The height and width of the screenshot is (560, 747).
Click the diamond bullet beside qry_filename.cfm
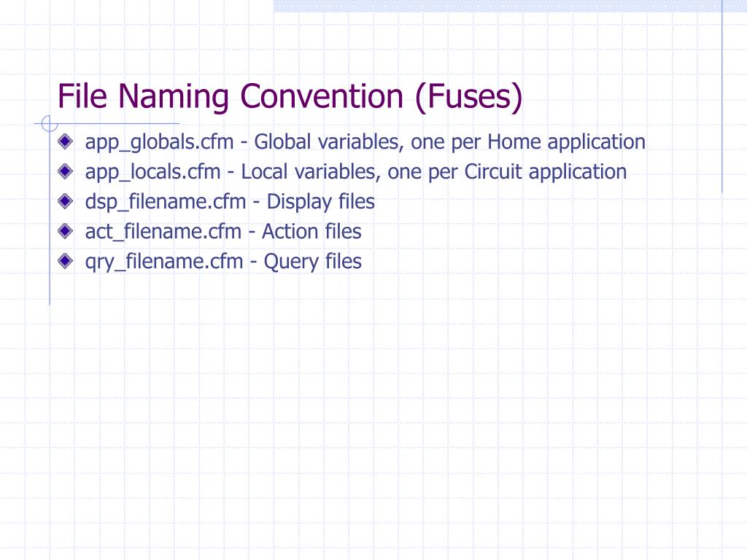tap(65, 261)
